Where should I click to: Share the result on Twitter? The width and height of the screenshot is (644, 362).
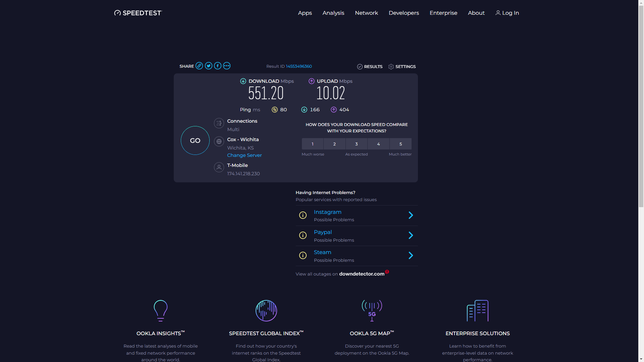[x=209, y=66]
